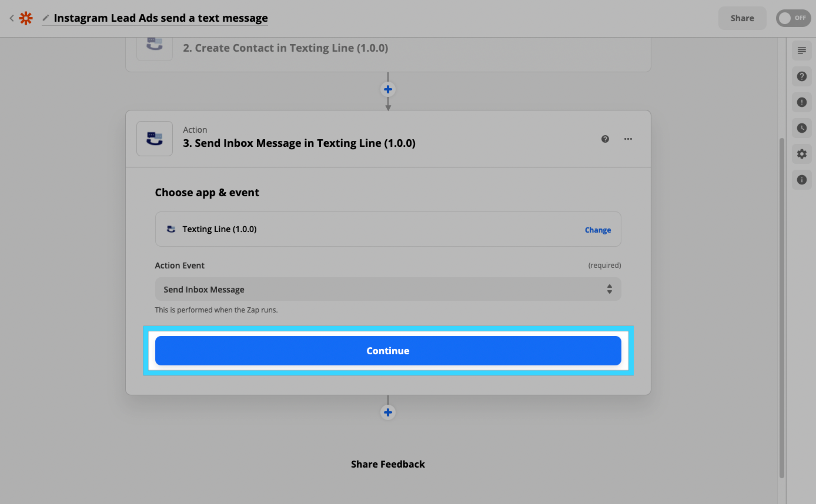Add a step between steps 2 and 3
The width and height of the screenshot is (816, 504).
tap(388, 89)
